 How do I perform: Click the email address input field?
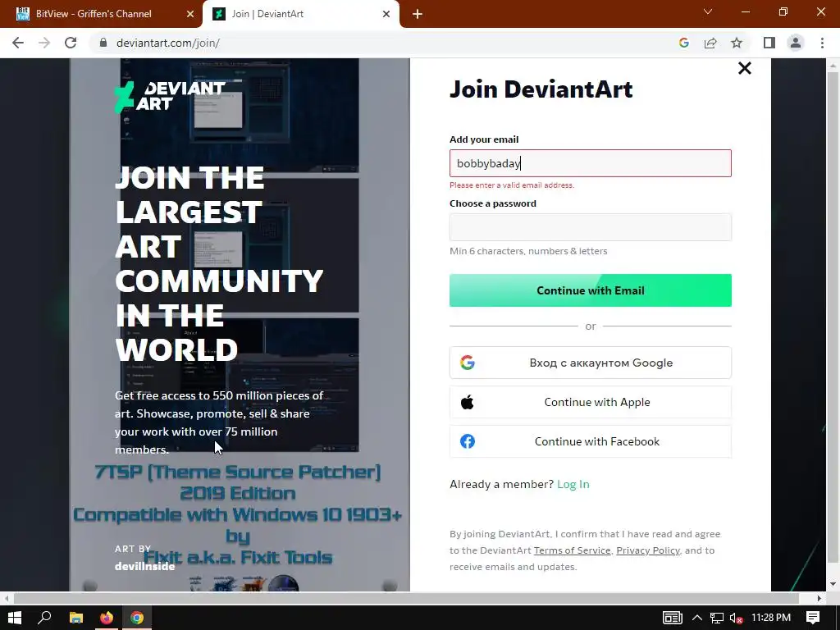click(x=591, y=163)
